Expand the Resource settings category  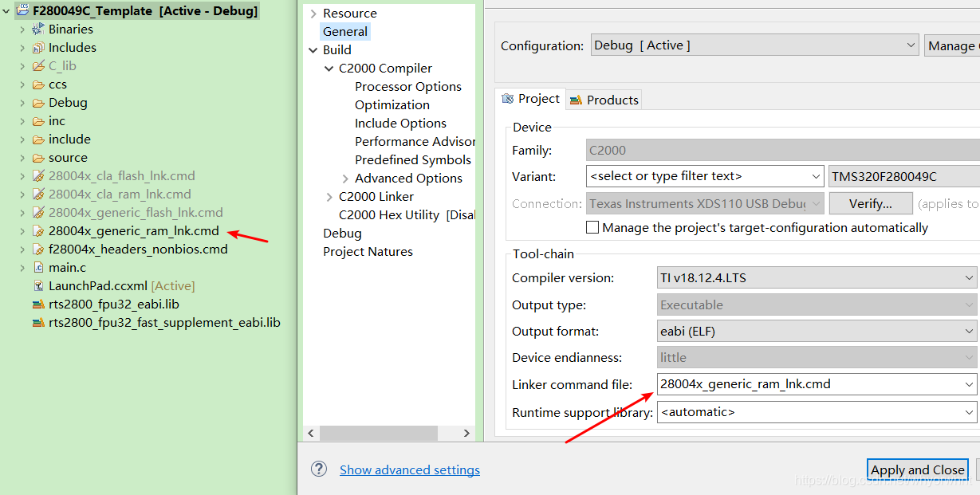(x=313, y=13)
